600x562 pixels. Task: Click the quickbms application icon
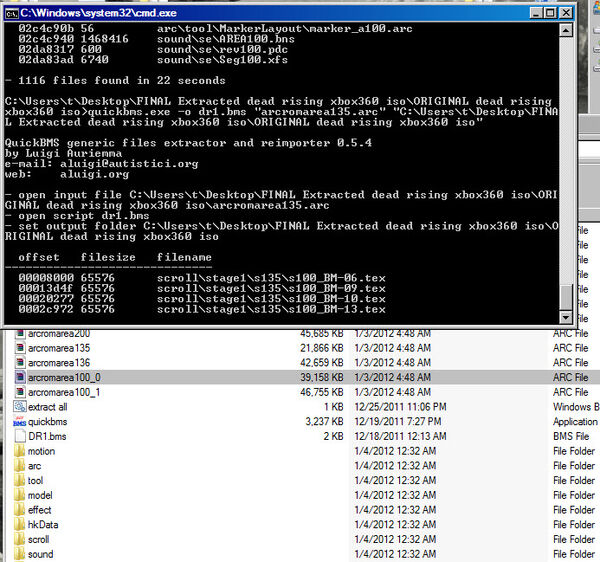[20, 422]
